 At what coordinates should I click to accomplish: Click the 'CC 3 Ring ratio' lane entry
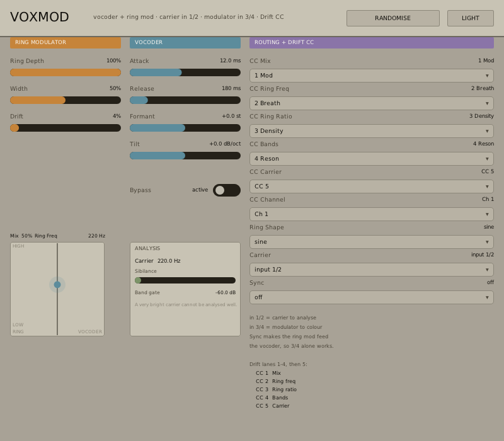pos(276,389)
